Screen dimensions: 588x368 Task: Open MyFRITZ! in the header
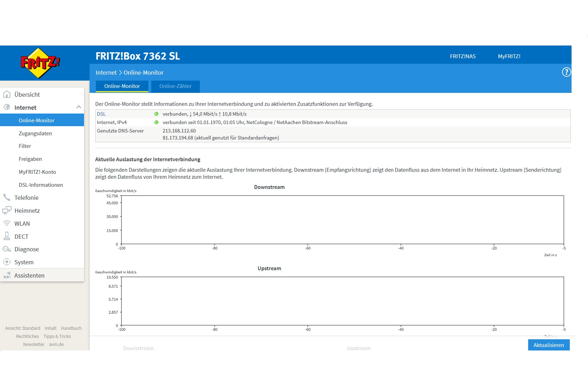[509, 56]
